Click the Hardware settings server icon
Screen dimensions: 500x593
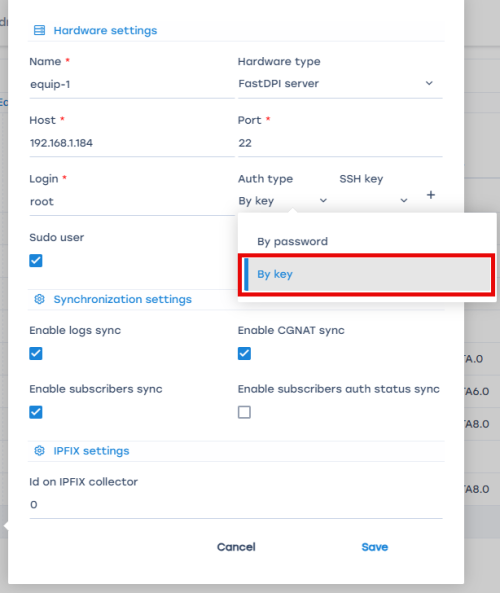coord(39,30)
